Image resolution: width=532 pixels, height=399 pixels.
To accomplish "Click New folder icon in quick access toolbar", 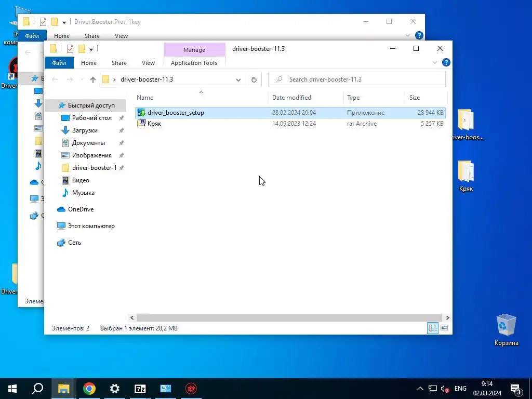I will point(82,49).
